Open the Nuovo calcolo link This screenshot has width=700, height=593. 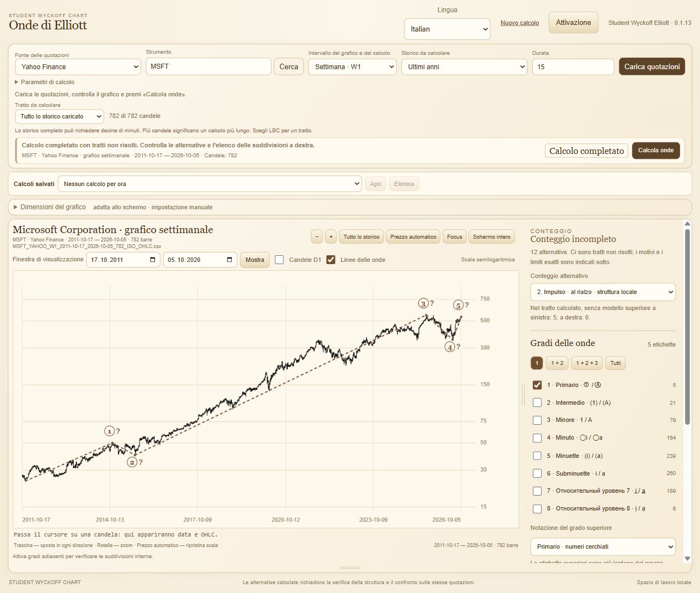click(520, 23)
